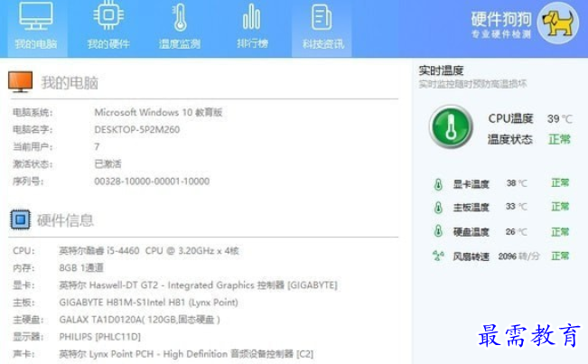Select the CPU value i5-4460 3.20GHz
This screenshot has width=588, height=364.
click(149, 250)
